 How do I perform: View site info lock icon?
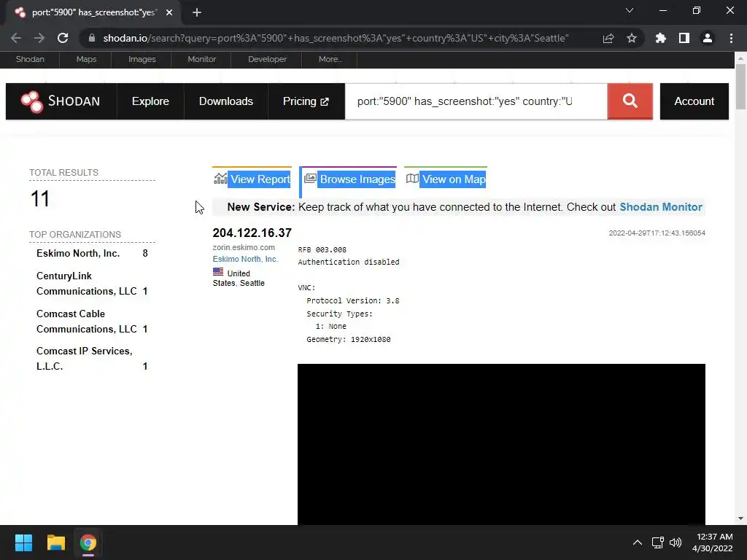tap(92, 38)
